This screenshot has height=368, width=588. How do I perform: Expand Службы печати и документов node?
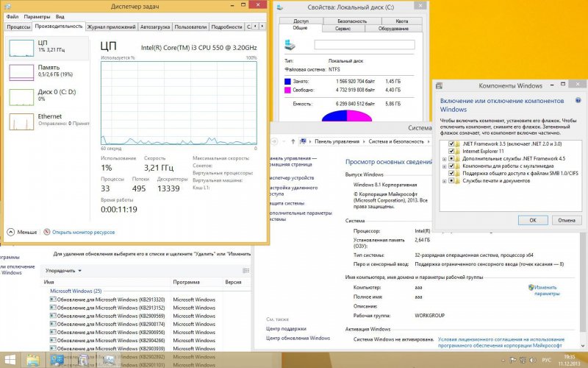coord(445,181)
